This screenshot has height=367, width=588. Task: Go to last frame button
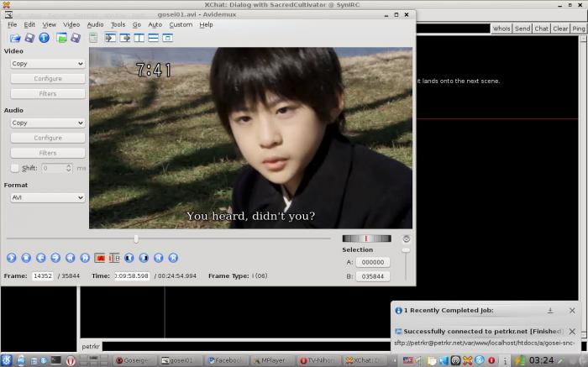pyautogui.click(x=173, y=258)
